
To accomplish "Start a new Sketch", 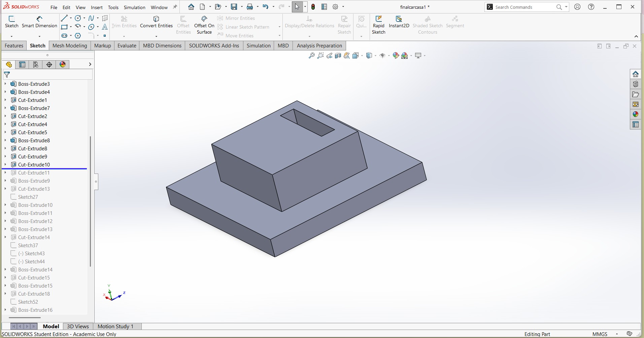I will [x=11, y=22].
